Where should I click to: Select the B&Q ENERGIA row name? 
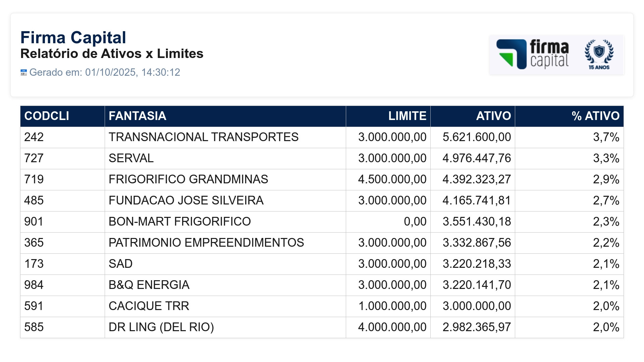click(x=149, y=285)
